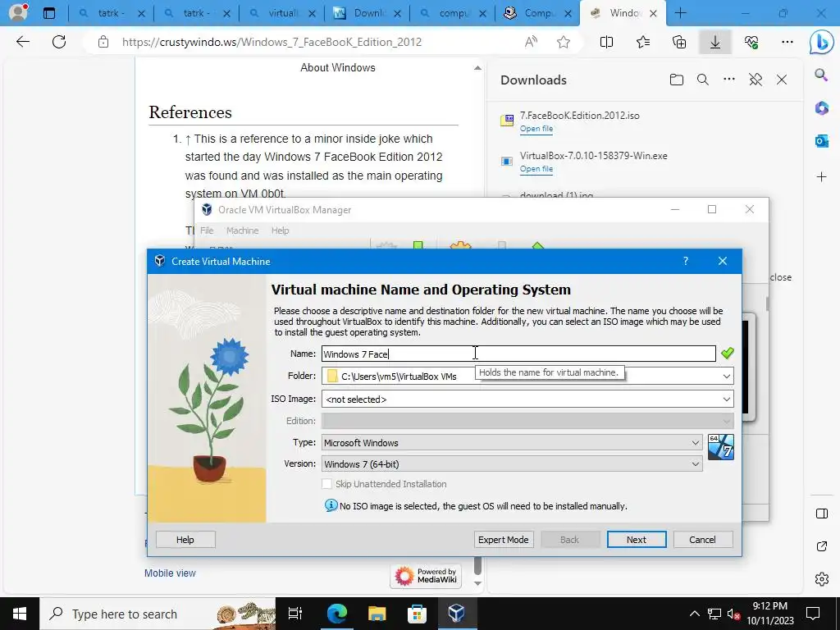840x630 pixels.
Task: Click the Edge profile avatar icon
Action: tap(18, 12)
